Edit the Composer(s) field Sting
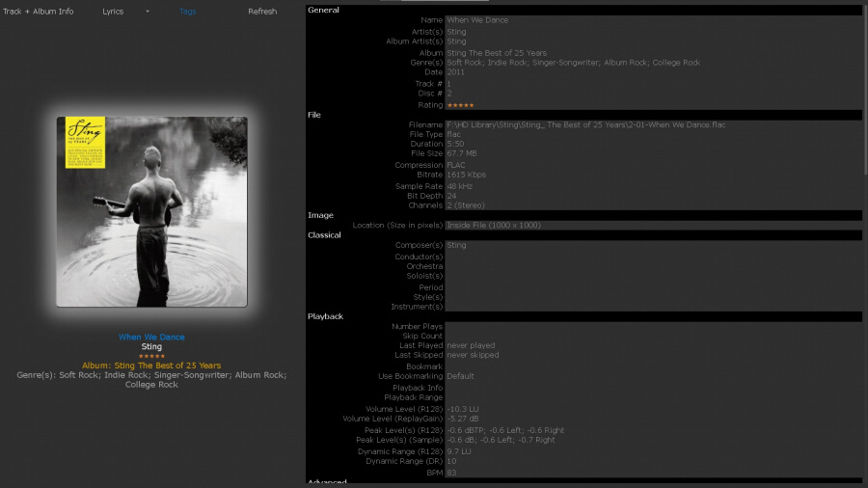Screen dimensions: 868x488 coord(654,245)
